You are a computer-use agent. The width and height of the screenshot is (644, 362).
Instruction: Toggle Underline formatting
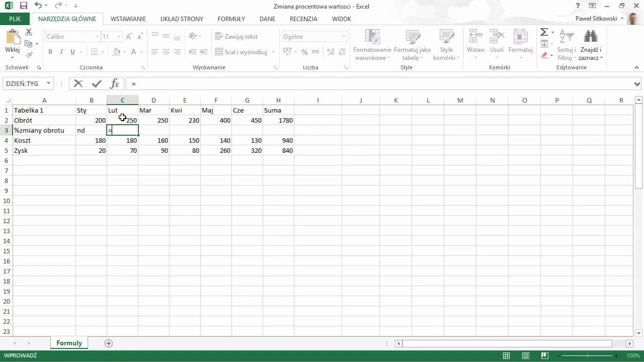pyautogui.click(x=73, y=52)
